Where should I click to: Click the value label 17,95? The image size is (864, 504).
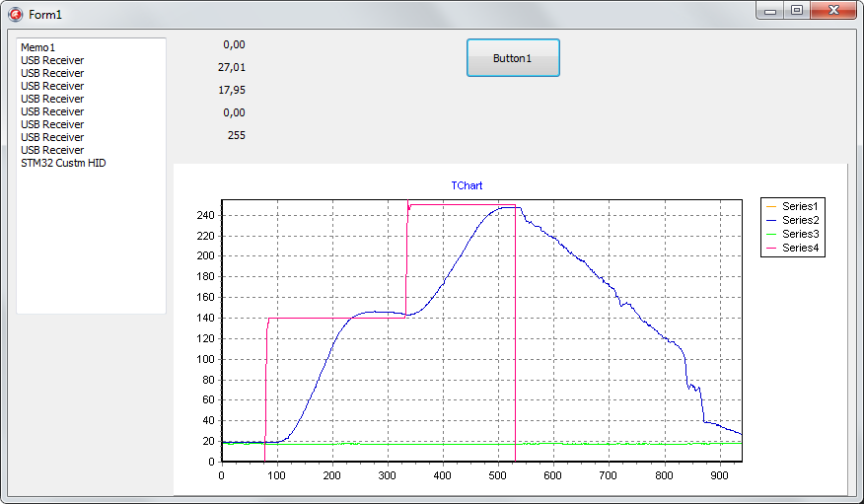(x=232, y=90)
